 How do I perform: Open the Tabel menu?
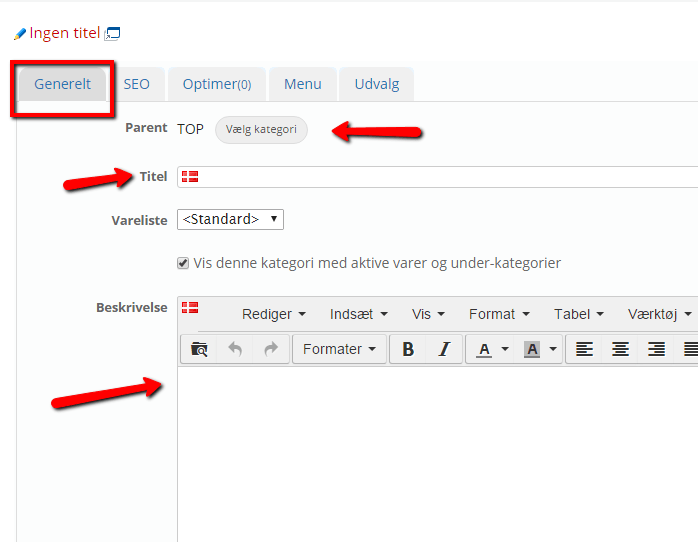point(579,314)
